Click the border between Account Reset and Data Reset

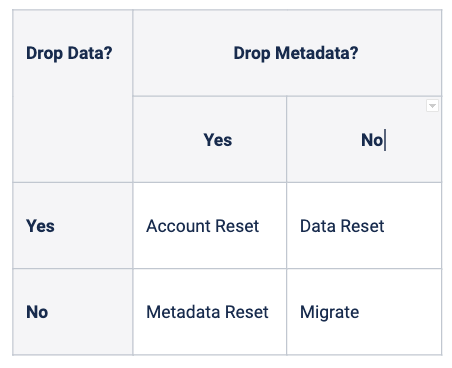(287, 226)
